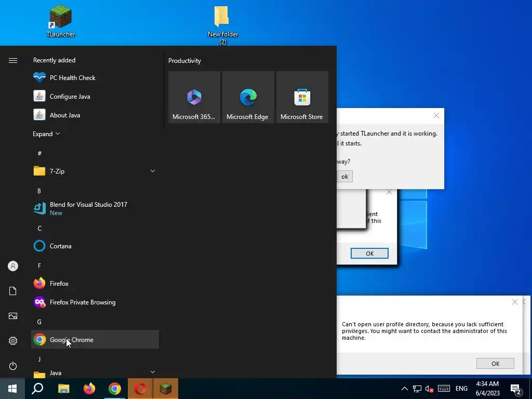532x399 pixels.
Task: Open the Microsoft Edge tile
Action: pos(248,97)
